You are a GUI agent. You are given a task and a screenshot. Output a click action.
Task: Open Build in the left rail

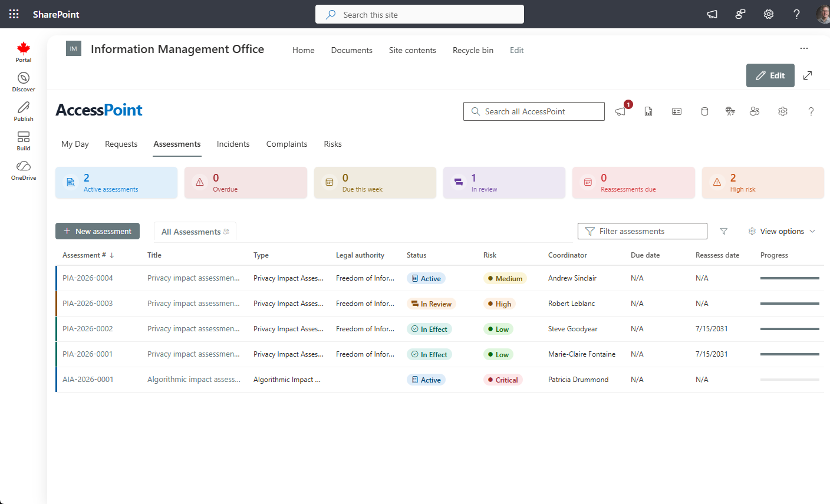point(24,141)
